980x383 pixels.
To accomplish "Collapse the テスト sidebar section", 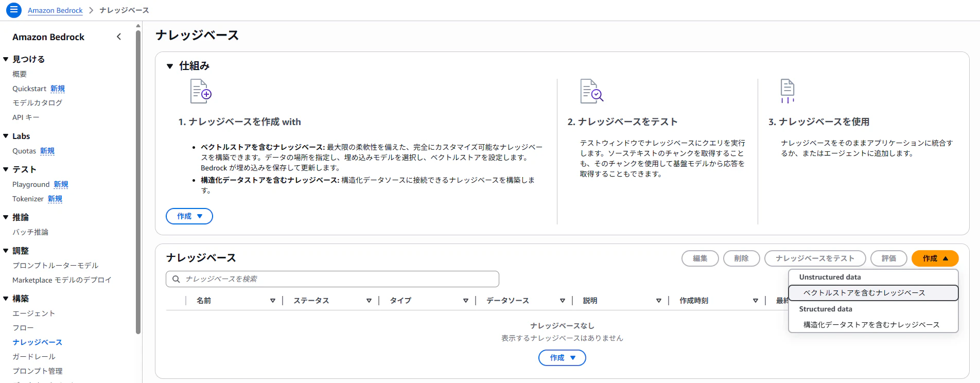I will point(6,169).
